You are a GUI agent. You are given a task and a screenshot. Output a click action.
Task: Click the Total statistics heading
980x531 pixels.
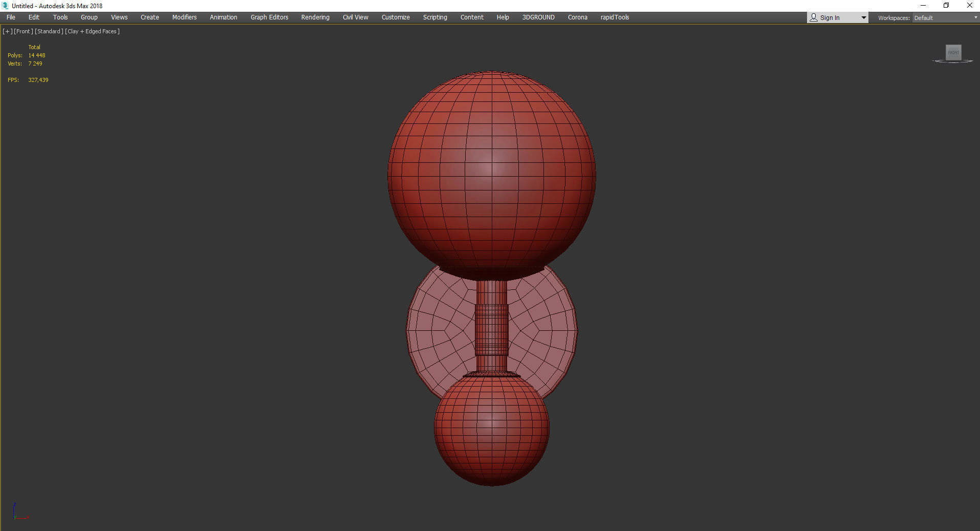point(34,47)
